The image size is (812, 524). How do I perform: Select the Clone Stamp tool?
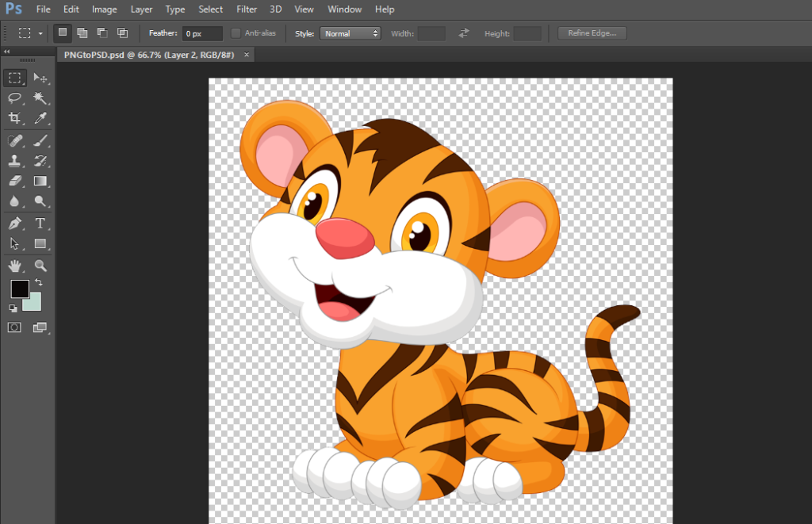pos(14,161)
